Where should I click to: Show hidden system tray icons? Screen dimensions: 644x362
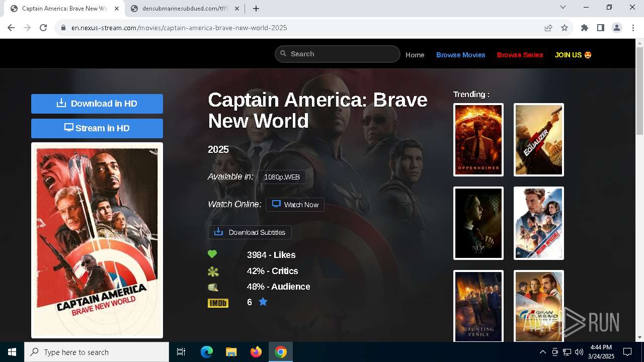(542, 352)
